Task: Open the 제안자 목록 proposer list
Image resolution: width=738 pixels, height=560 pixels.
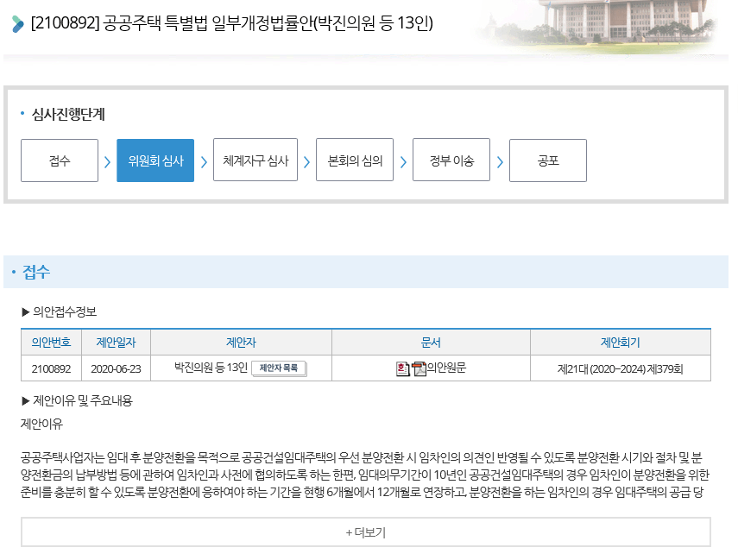Action: (279, 368)
